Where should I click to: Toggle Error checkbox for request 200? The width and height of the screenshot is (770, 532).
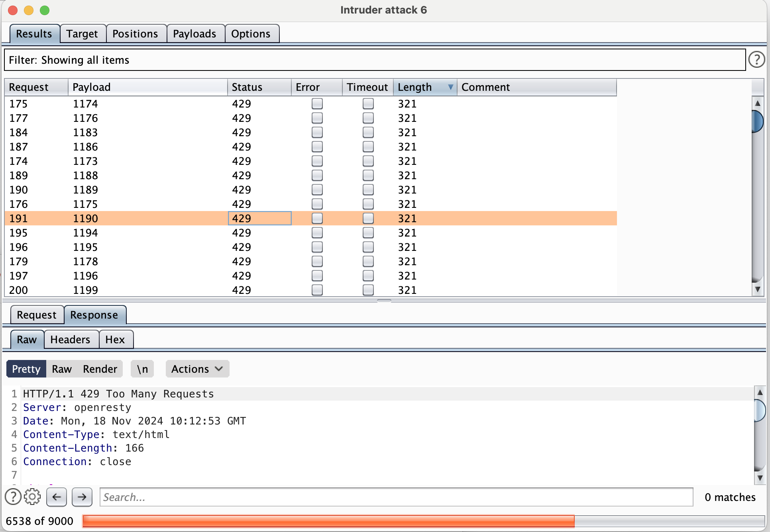tap(317, 290)
